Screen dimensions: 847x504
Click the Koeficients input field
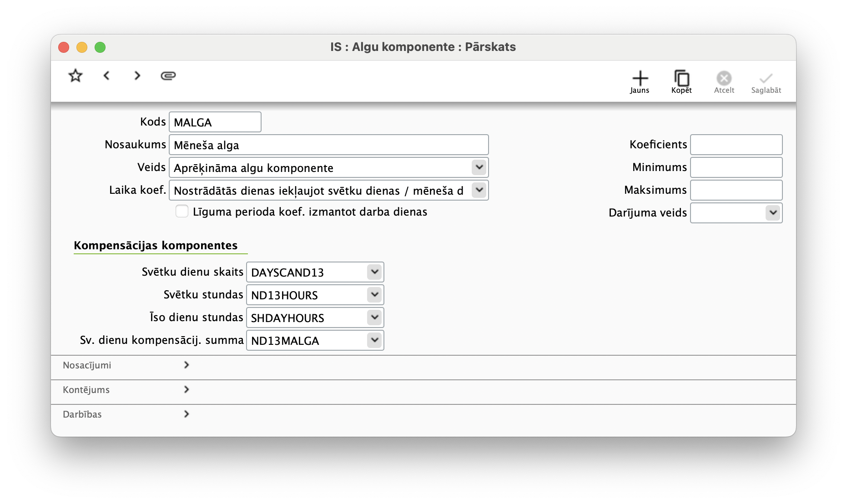736,145
